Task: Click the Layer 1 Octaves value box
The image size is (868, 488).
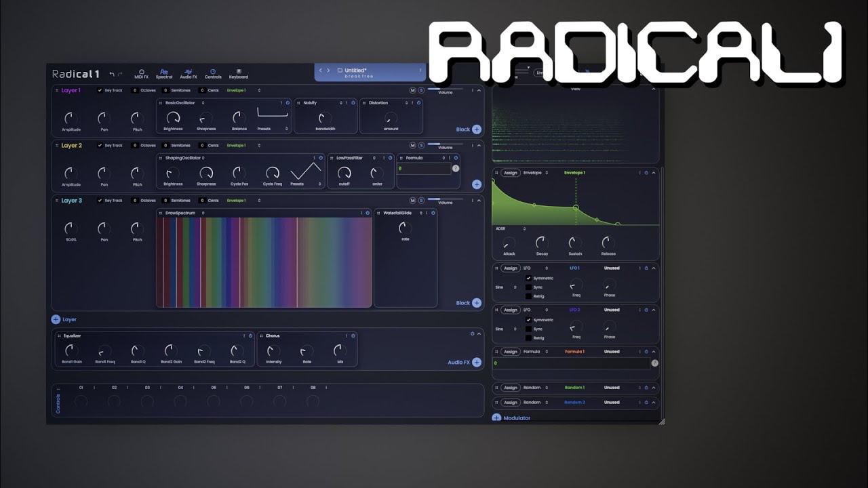Action: coord(134,90)
